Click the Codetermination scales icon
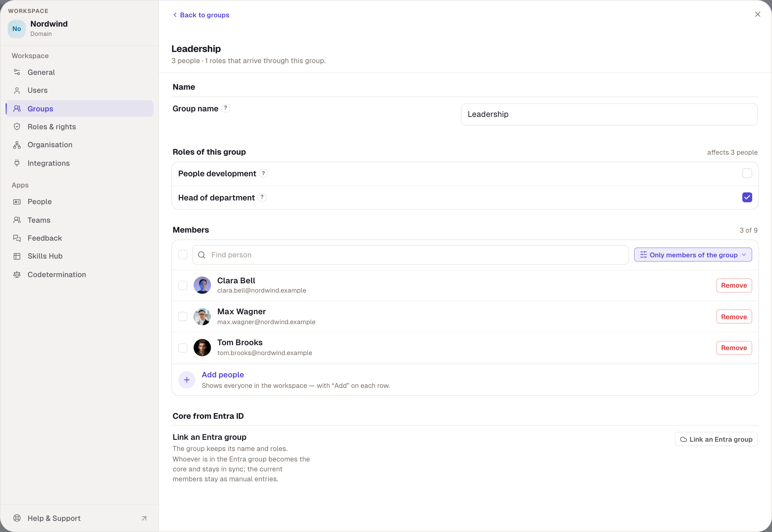772x532 pixels. coord(17,274)
